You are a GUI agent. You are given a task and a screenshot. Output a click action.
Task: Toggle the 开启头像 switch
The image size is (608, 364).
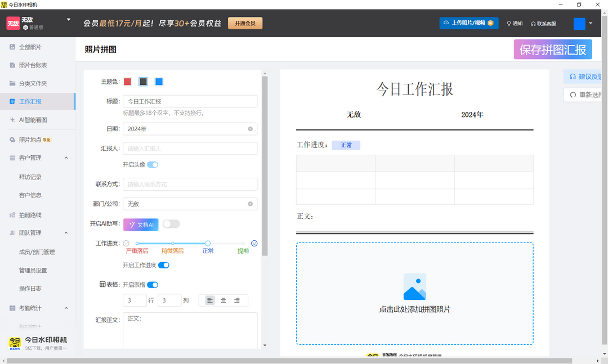pos(153,165)
